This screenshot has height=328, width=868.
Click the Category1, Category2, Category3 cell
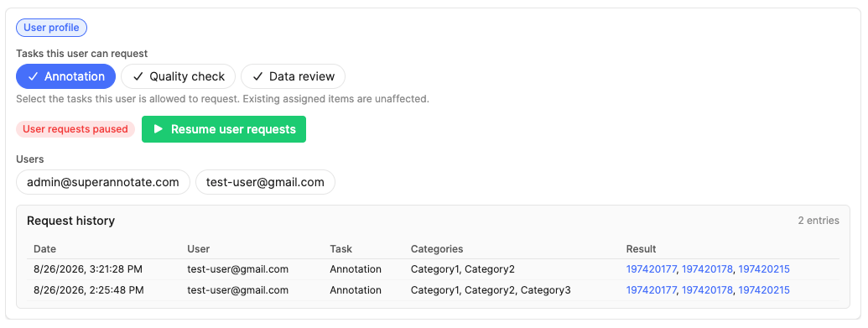point(491,289)
